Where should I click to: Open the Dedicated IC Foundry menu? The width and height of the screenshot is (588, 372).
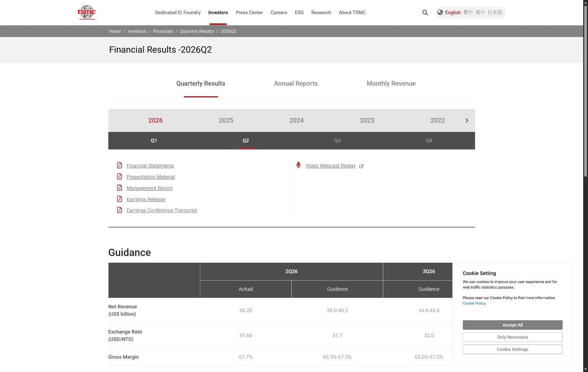pyautogui.click(x=178, y=12)
